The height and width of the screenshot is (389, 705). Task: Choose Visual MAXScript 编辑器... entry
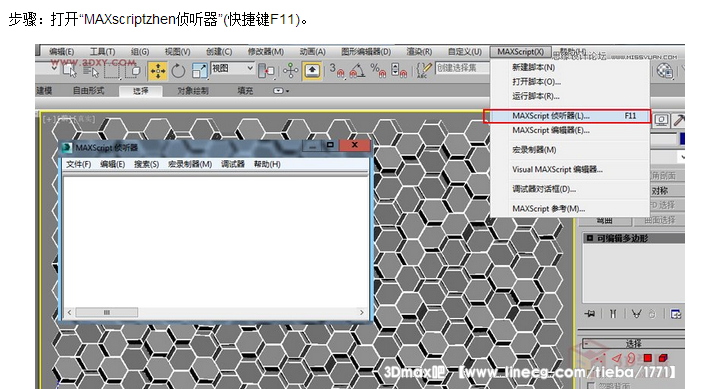557,170
